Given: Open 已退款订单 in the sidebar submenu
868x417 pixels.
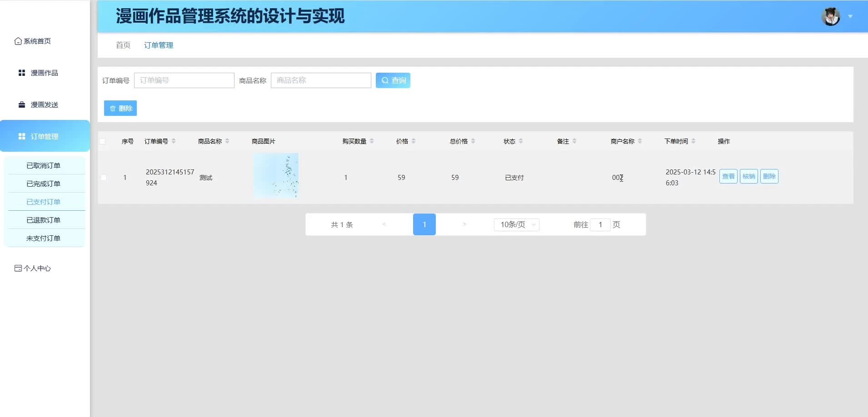Looking at the screenshot, I should click(x=44, y=220).
